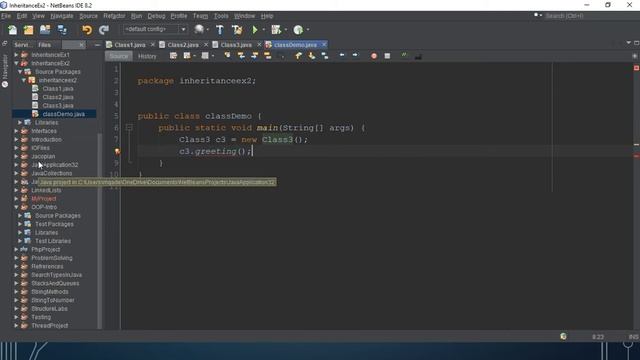640x360 pixels.
Task: Click the Uncomment icon in editor toolbar
Action: point(418,56)
